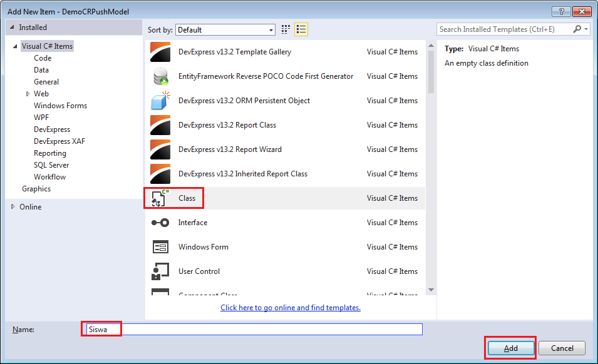Click the Installed header label
The width and height of the screenshot is (598, 364).
33,28
